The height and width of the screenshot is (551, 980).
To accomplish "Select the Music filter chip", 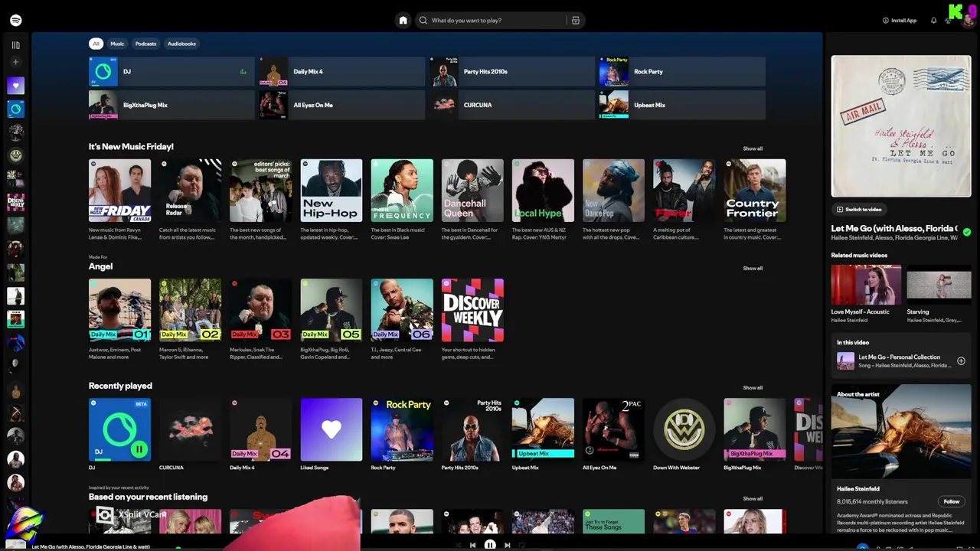I will 117,44.
